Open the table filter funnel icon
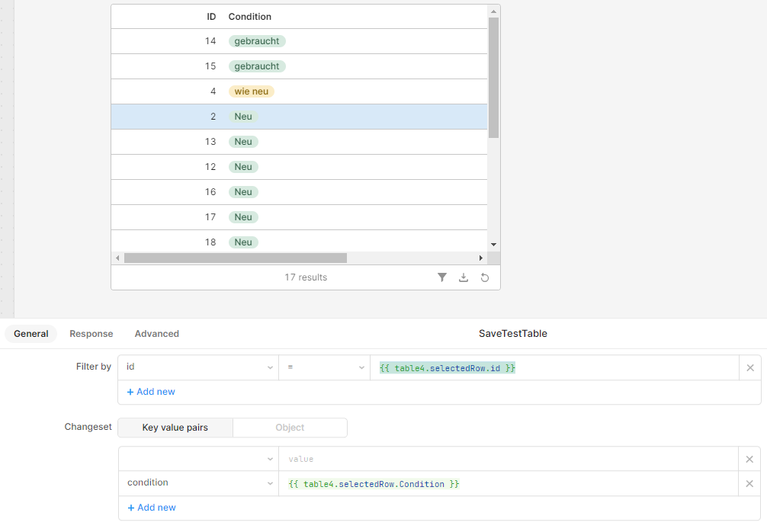The image size is (767, 532). click(x=441, y=277)
